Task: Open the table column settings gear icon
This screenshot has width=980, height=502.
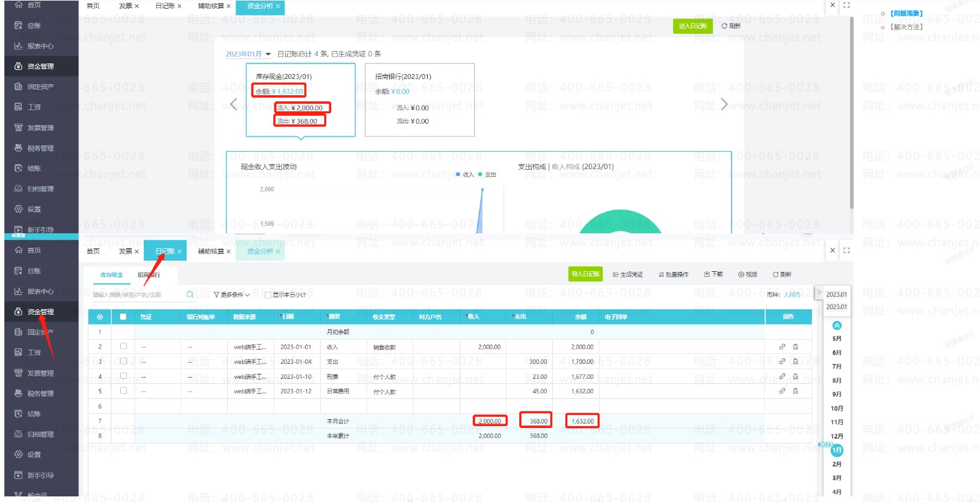Action: (100, 317)
